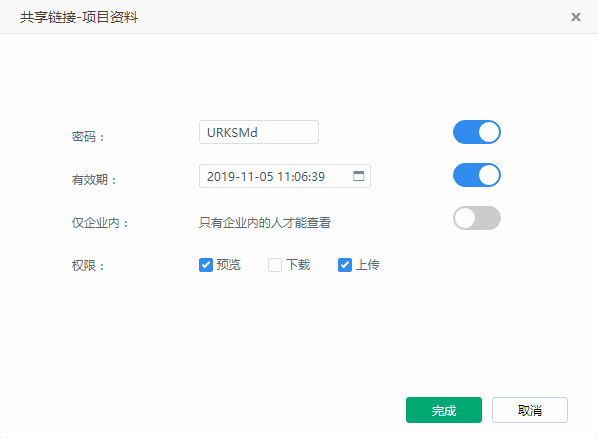Open the calendar picker for 有效期
The width and height of the screenshot is (598, 438).
coord(358,176)
